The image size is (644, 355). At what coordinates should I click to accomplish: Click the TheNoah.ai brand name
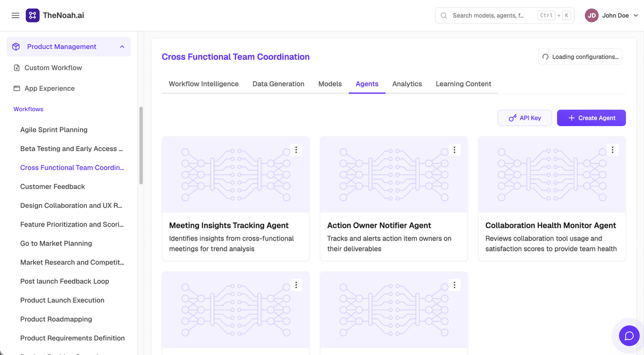[x=63, y=16]
